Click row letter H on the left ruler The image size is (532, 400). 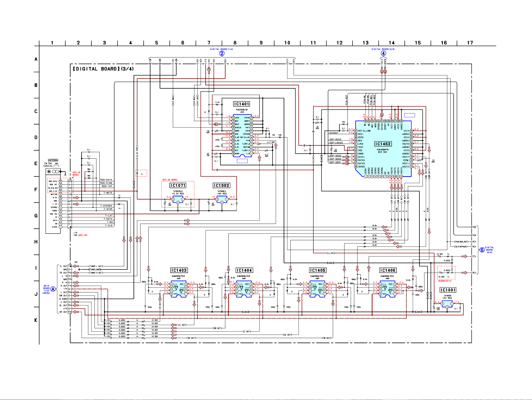click(x=36, y=242)
